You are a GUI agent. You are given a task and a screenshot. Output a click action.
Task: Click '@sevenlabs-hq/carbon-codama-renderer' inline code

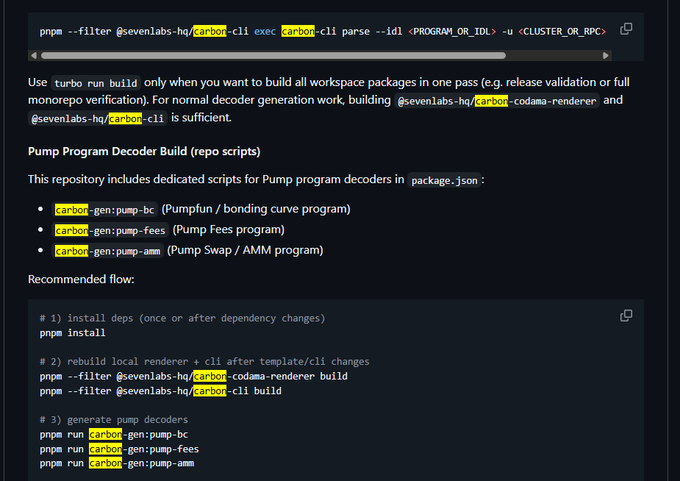pyautogui.click(x=497, y=101)
